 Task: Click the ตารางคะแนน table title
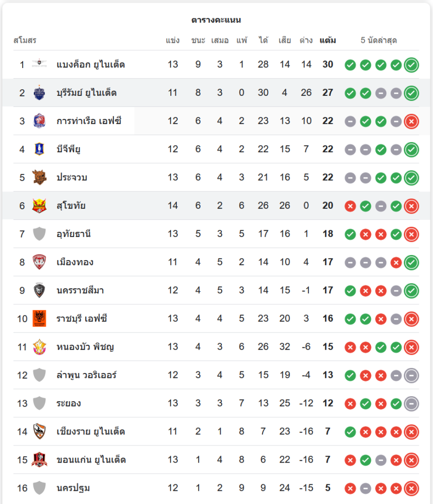click(216, 20)
